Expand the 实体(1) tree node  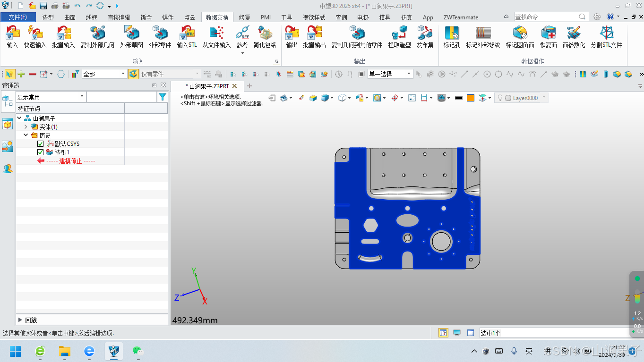(x=26, y=127)
